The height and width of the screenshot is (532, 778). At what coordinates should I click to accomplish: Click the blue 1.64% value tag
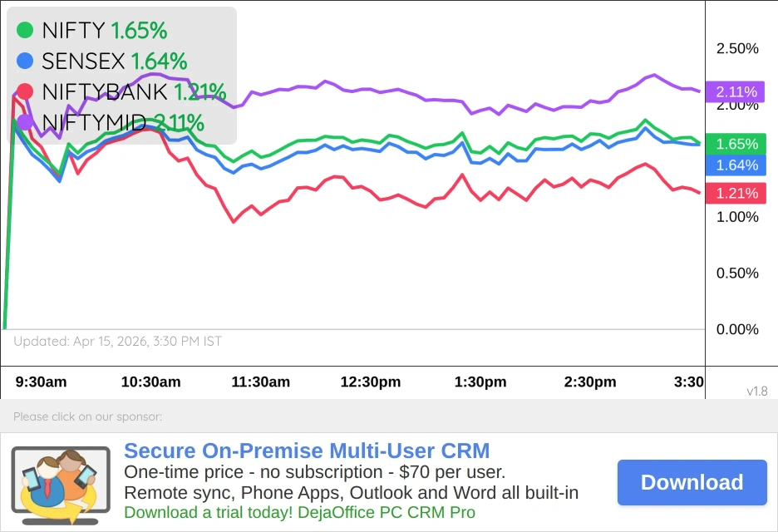[736, 165]
